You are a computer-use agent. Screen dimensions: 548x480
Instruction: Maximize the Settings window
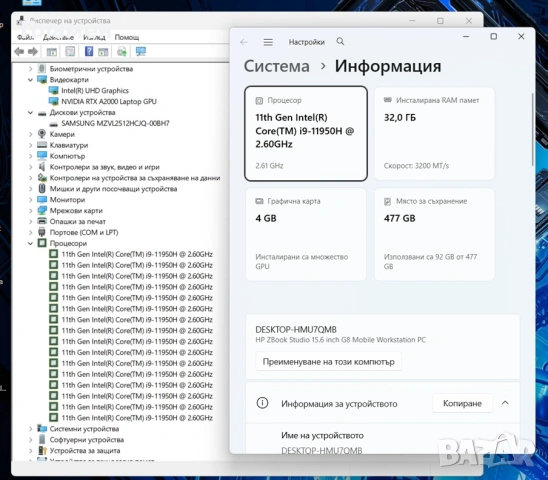point(493,36)
